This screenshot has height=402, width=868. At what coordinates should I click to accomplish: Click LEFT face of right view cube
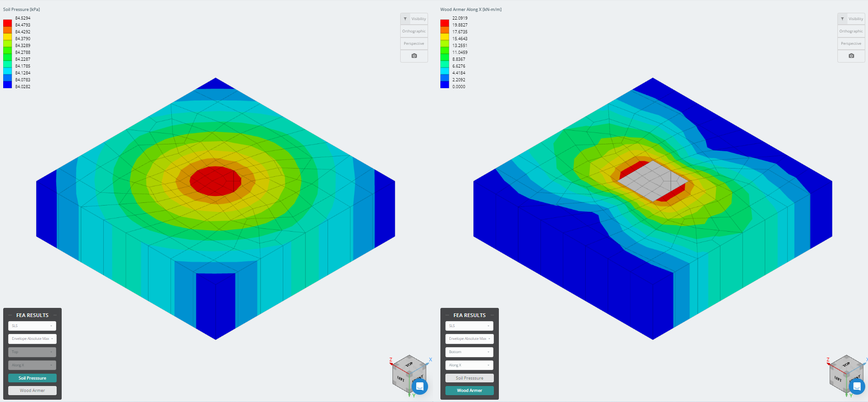(837, 379)
